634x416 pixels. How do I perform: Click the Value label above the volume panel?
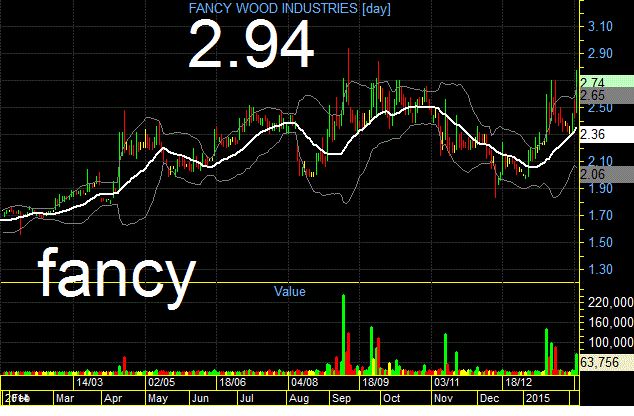290,291
